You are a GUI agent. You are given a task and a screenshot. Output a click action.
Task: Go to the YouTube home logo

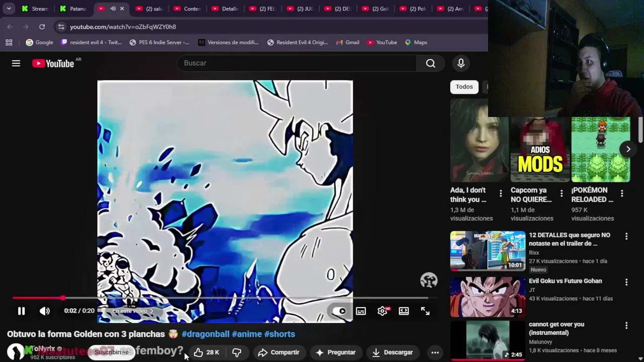(53, 63)
